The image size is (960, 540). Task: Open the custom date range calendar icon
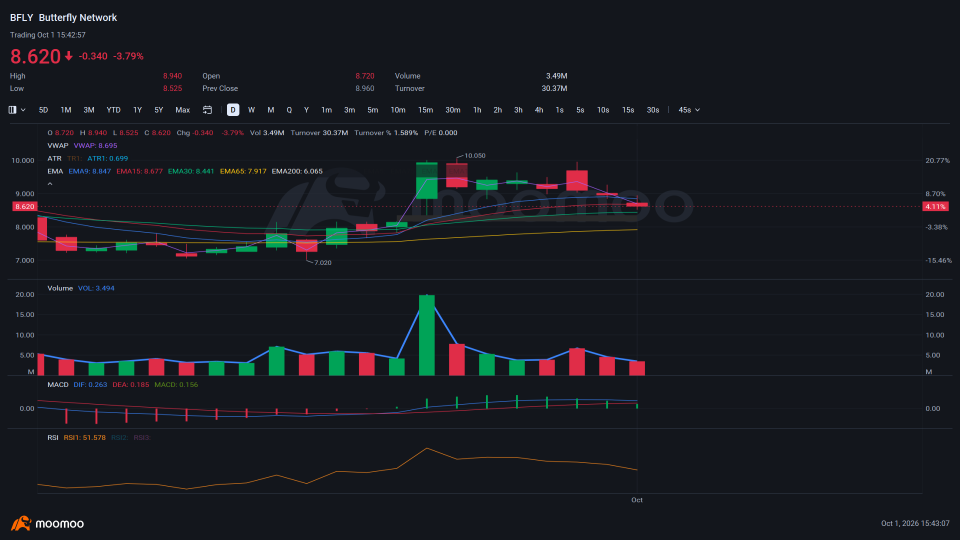(208, 110)
